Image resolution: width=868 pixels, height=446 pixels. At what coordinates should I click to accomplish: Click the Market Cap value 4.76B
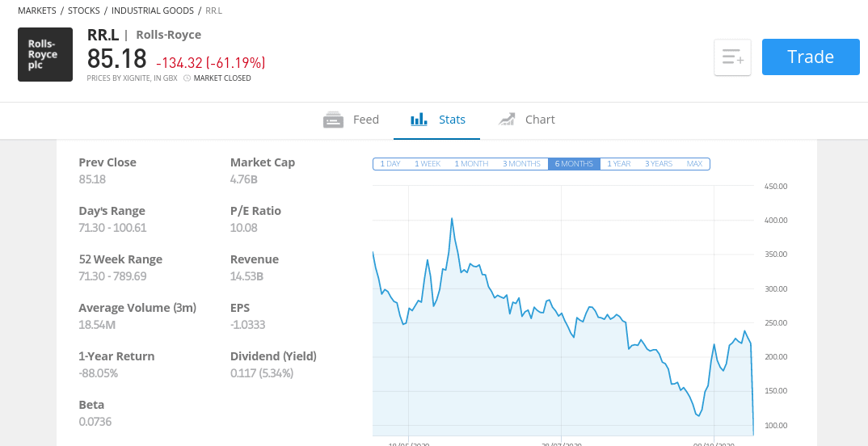click(x=243, y=179)
